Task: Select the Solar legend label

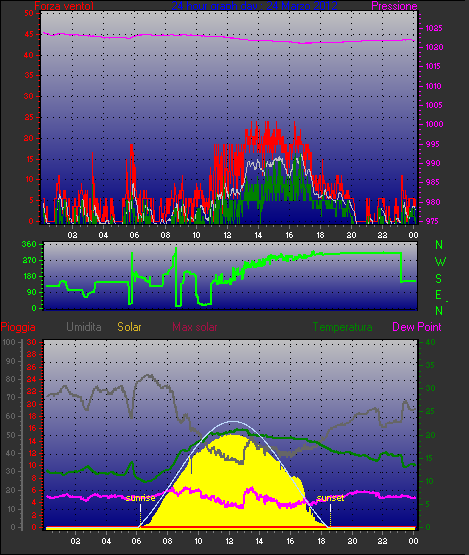Action: coord(129,327)
